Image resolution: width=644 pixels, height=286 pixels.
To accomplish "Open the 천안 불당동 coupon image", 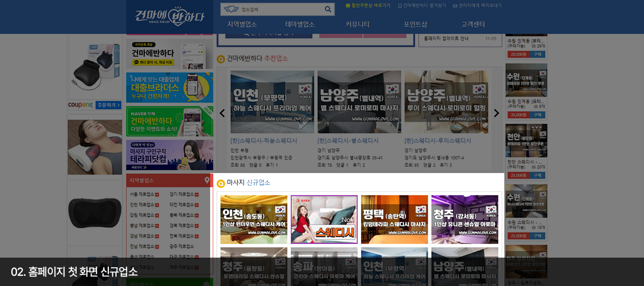I will [526, 141].
